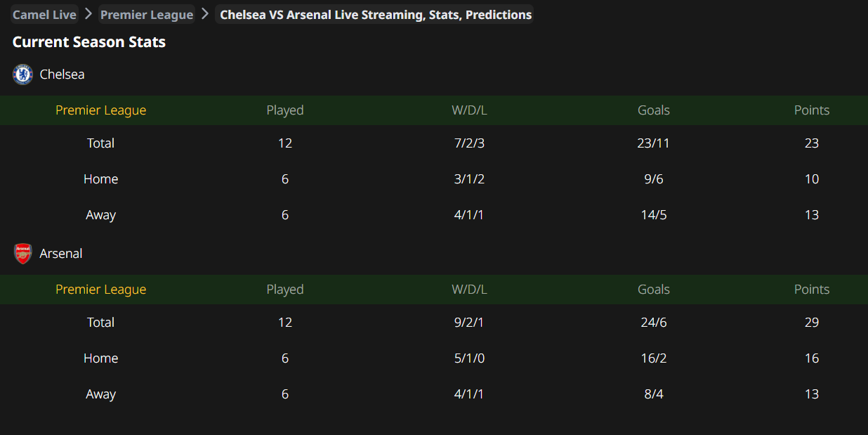This screenshot has width=868, height=435.
Task: Click the Chelsea club crest icon
Action: coord(23,74)
